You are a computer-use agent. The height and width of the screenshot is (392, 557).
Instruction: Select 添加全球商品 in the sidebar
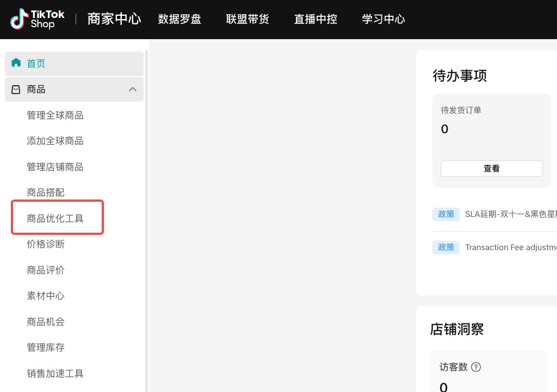pyautogui.click(x=55, y=141)
